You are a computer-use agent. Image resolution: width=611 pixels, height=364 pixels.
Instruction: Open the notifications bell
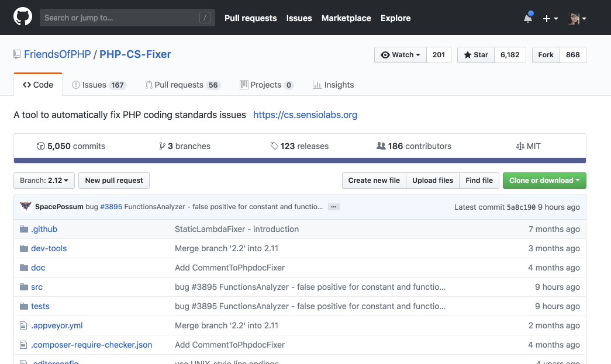[x=528, y=18]
